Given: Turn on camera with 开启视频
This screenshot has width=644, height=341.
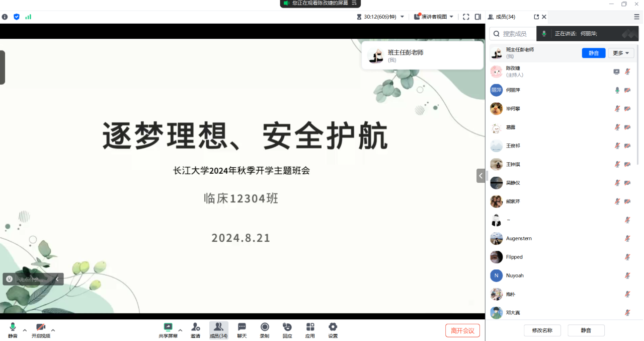Looking at the screenshot, I should click(x=41, y=330).
